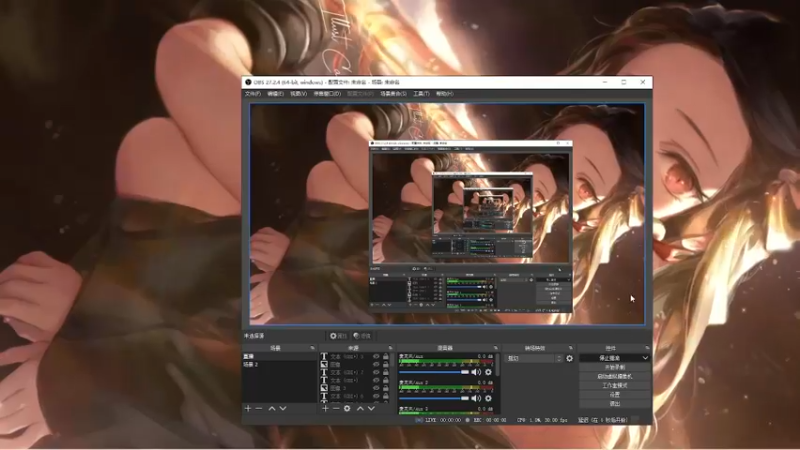Toggle the lock on the 文本 (GDI+) 6 source
The width and height of the screenshot is (800, 450).
[386, 396]
